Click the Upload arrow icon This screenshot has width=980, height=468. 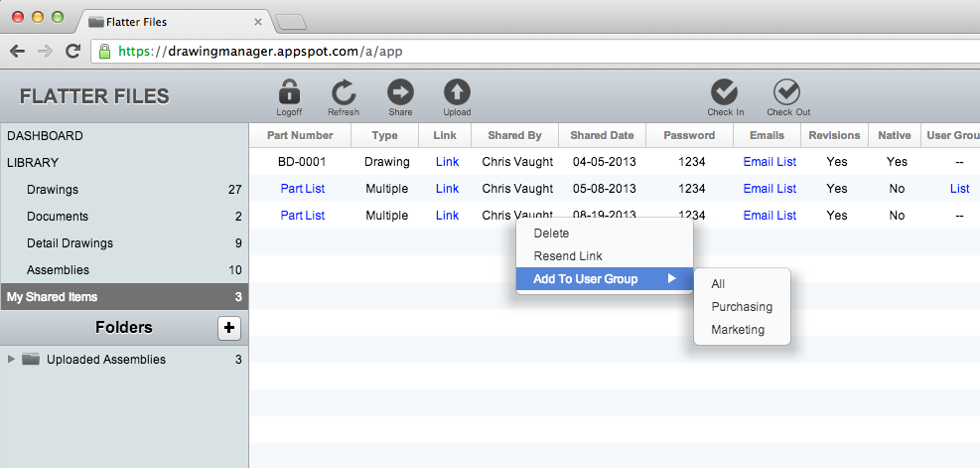[x=457, y=92]
